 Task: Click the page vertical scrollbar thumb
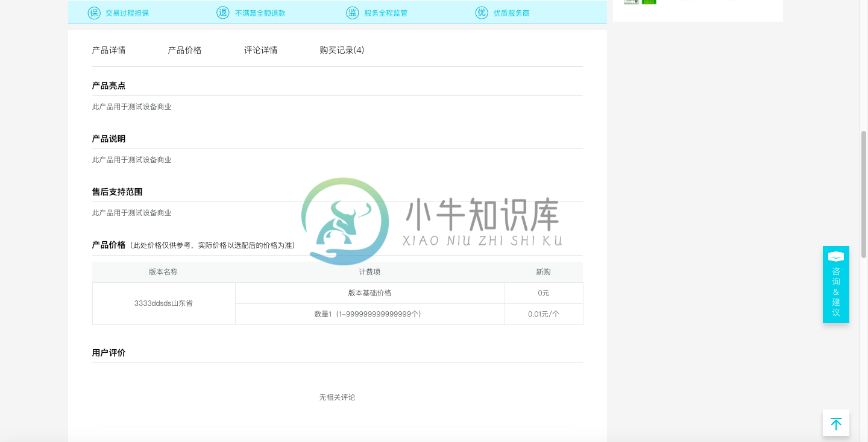click(864, 195)
